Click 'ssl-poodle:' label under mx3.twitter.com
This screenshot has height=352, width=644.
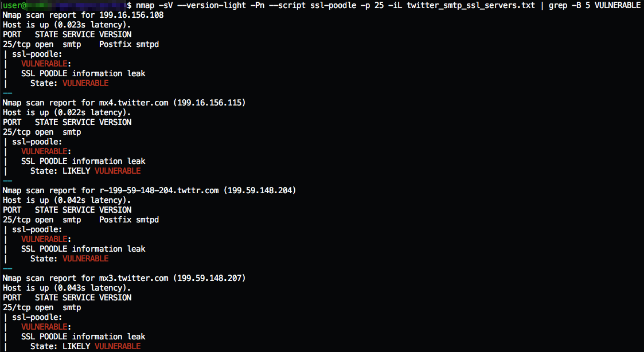click(x=37, y=317)
